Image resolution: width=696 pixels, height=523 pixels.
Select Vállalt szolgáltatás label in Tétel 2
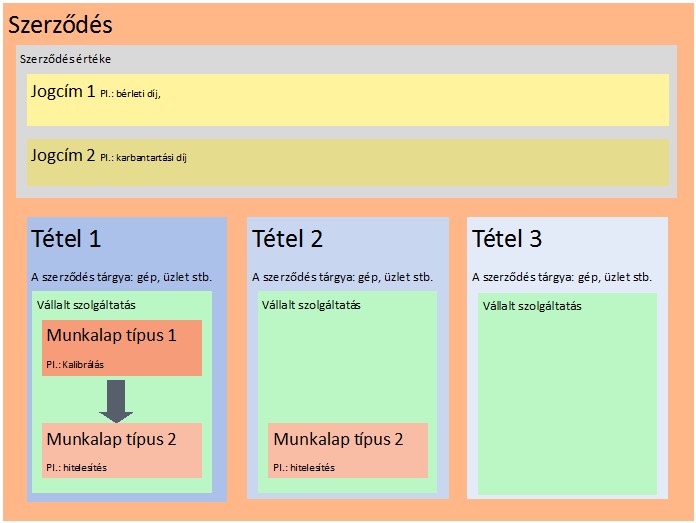311,305
